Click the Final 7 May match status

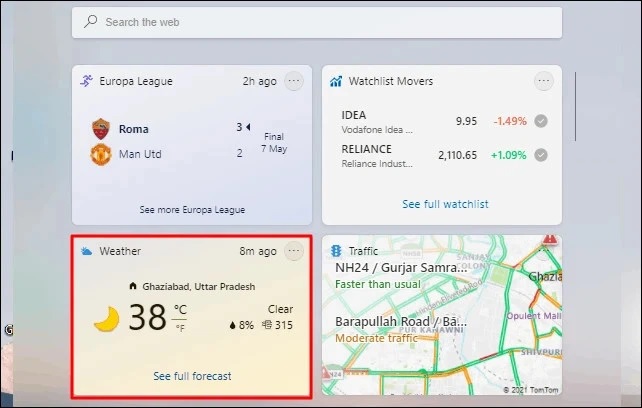coord(274,143)
